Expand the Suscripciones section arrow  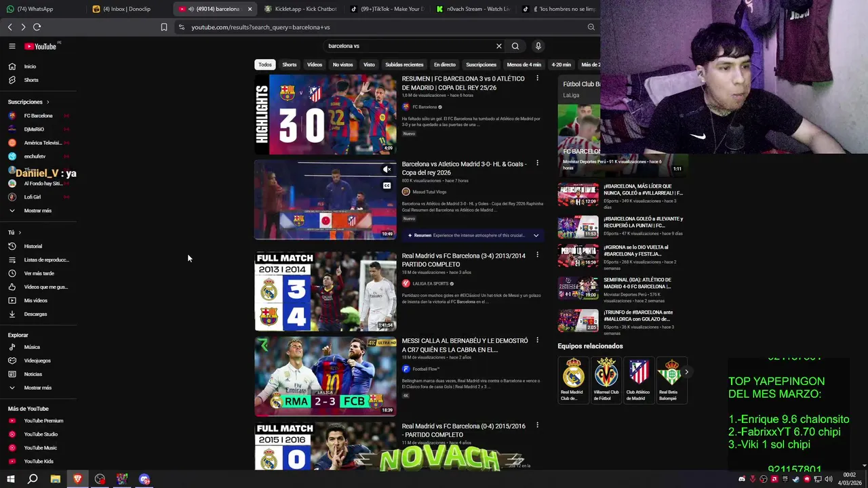(x=47, y=102)
